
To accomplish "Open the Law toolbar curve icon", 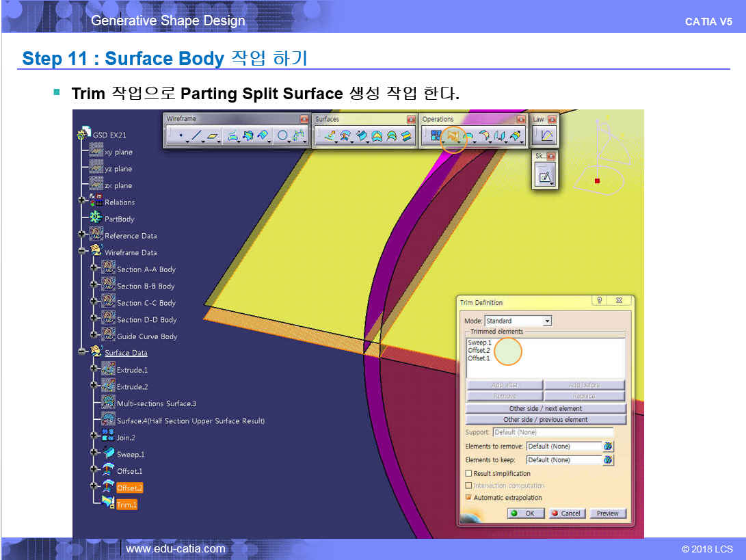I will coord(546,136).
